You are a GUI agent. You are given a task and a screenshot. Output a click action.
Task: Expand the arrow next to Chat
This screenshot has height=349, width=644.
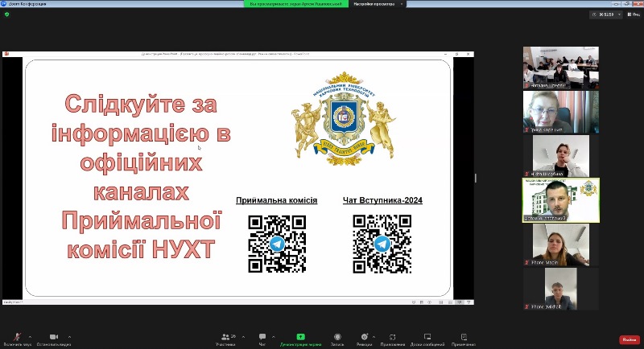tap(274, 337)
